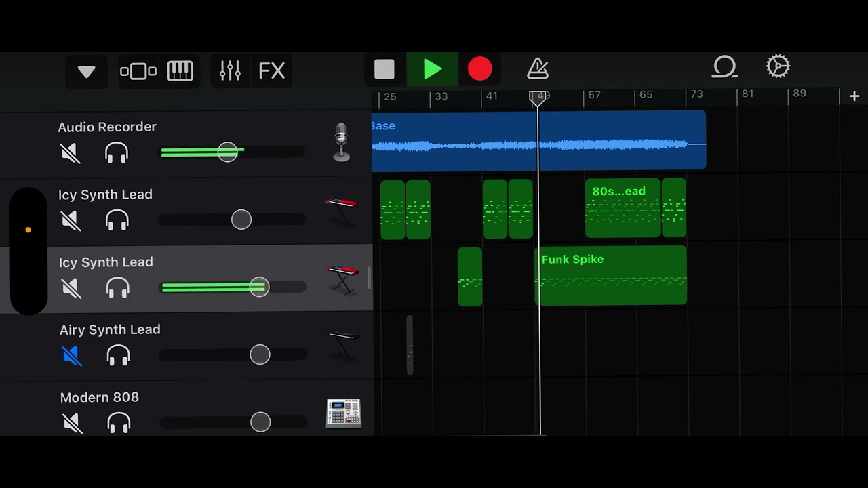Image resolution: width=868 pixels, height=488 pixels.
Task: Click volume knob on highlighted Icy Synth Lead
Action: tap(259, 287)
